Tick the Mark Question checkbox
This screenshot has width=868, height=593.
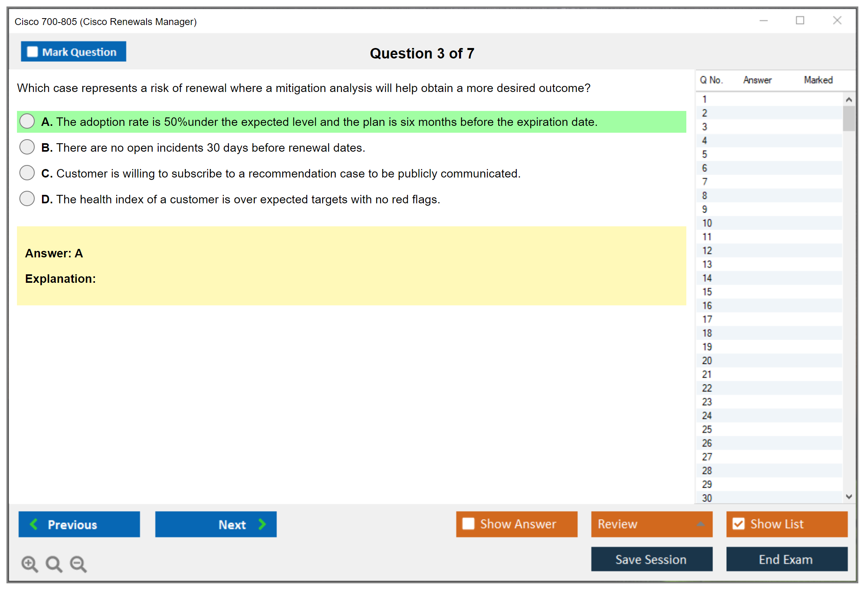point(32,52)
